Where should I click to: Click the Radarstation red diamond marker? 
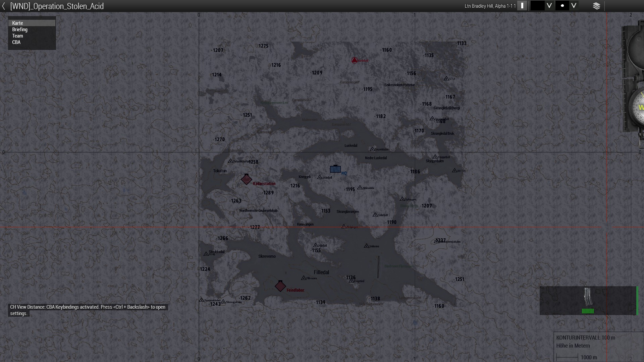coord(247,179)
